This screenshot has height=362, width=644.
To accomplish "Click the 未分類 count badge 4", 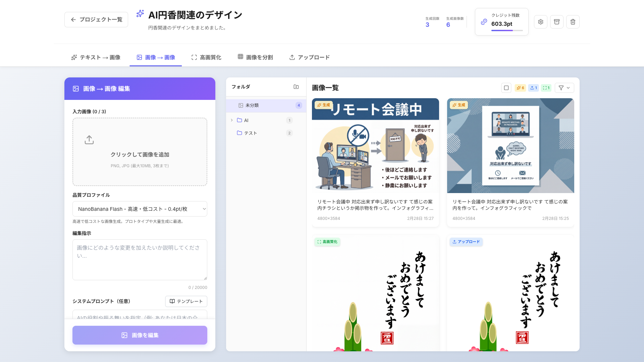I will [x=299, y=105].
